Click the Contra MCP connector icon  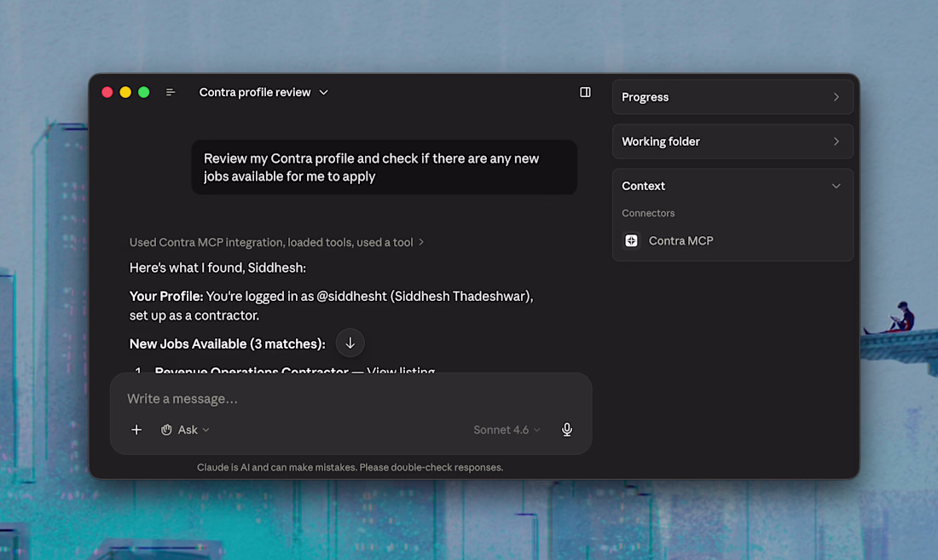tap(631, 241)
